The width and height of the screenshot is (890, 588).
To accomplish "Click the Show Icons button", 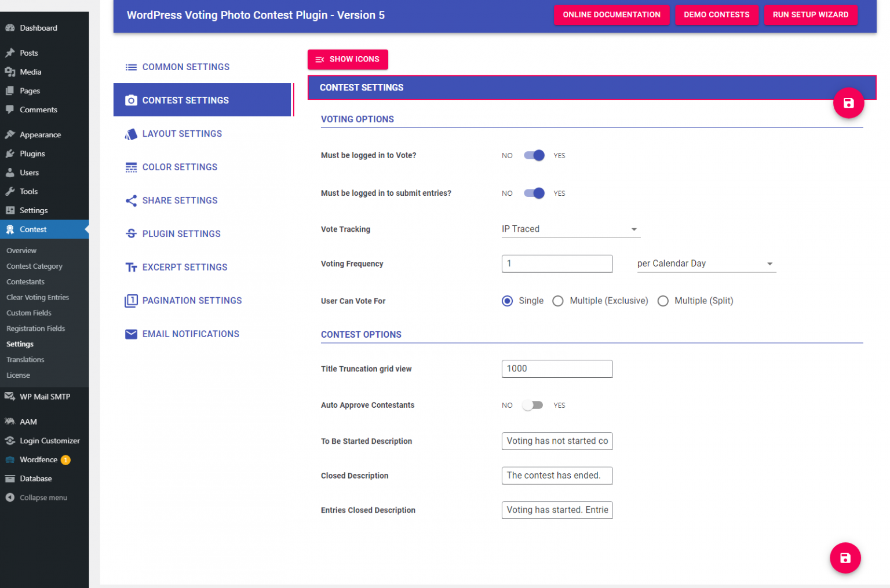I will point(348,59).
